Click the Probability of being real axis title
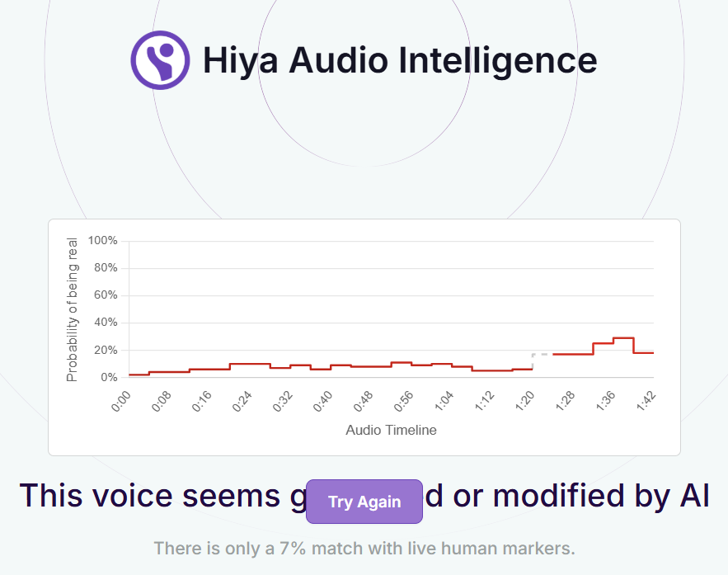This screenshot has width=728, height=575. point(72,309)
